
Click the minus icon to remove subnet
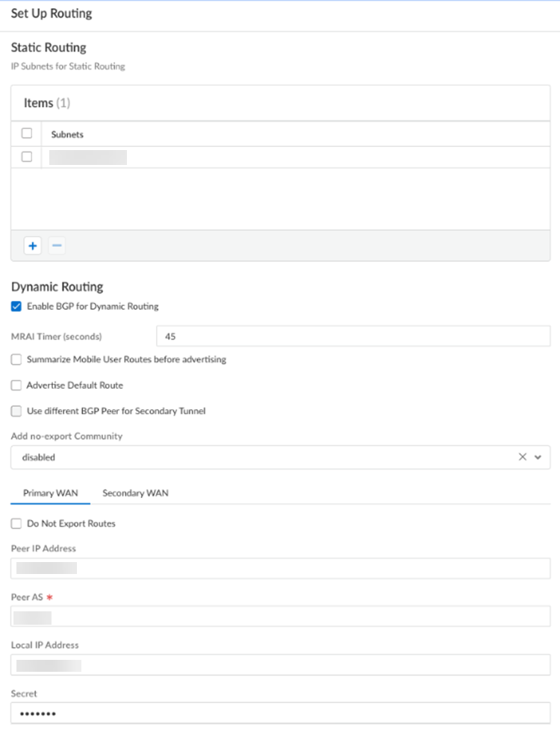tap(57, 246)
